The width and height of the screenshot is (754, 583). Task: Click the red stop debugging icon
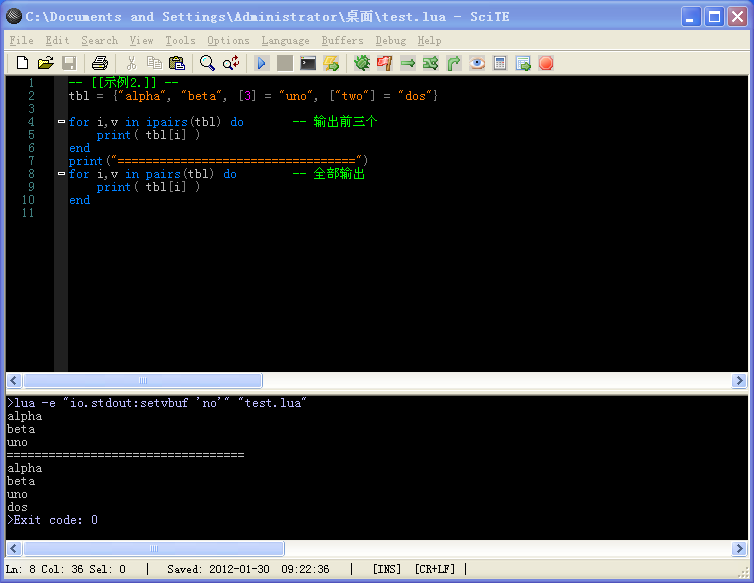(x=546, y=63)
